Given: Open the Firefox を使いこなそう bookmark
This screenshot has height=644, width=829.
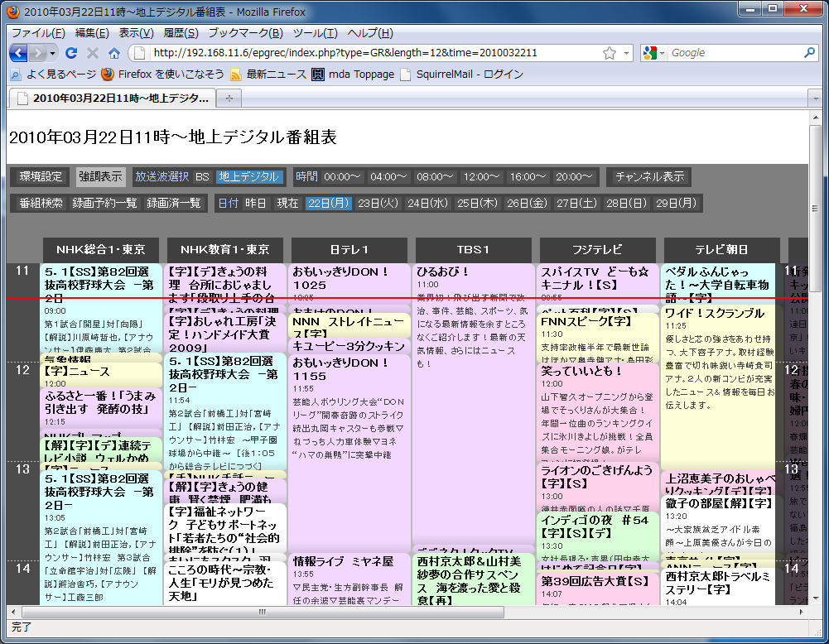Looking at the screenshot, I should (163, 74).
